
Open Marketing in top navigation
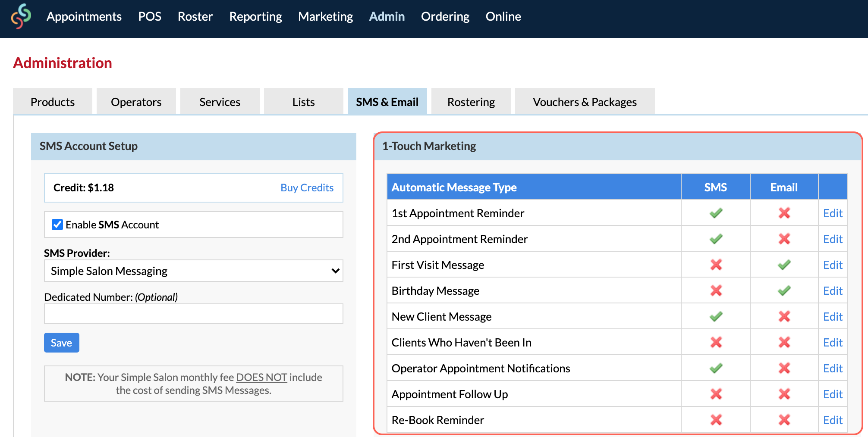click(x=326, y=16)
